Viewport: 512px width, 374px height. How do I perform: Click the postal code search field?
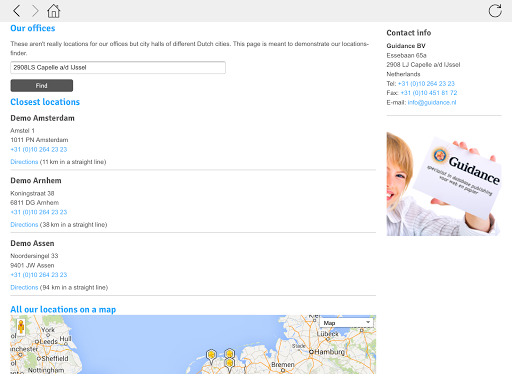point(118,67)
